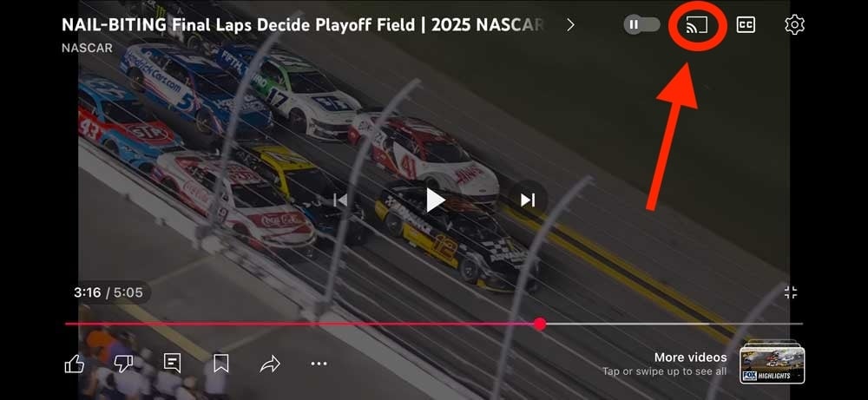Open the three-dot more options menu

[x=319, y=364]
